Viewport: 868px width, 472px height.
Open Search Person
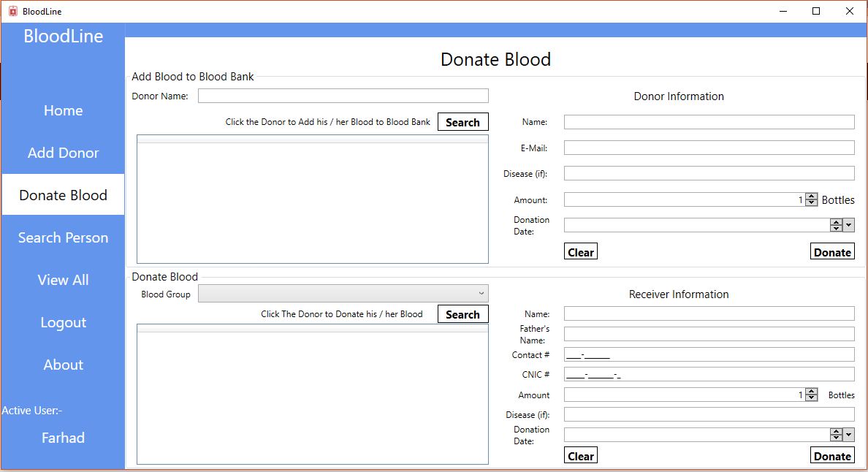[x=63, y=237]
